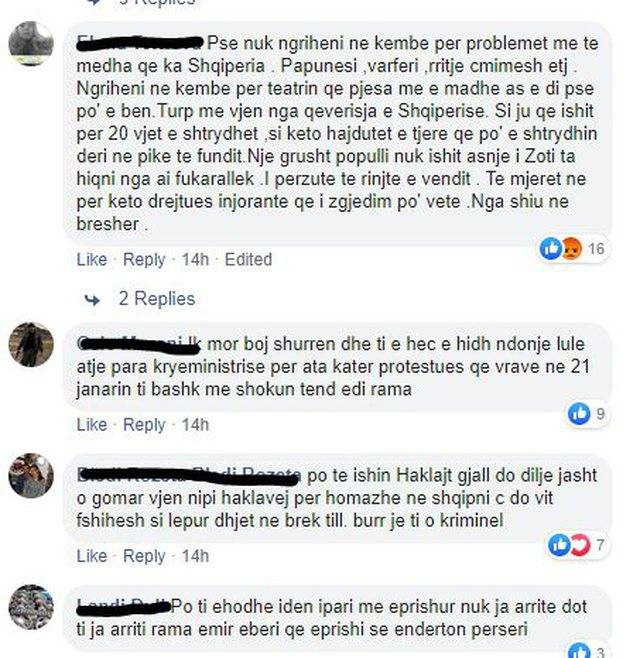Open the second commenter's profile picture
This screenshot has height=658, width=640.
(x=31, y=345)
